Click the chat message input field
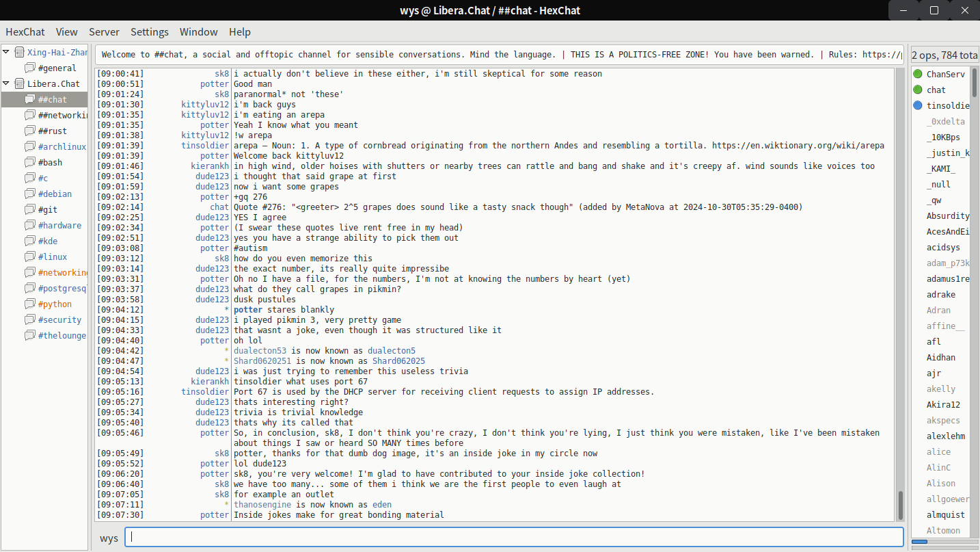The width and height of the screenshot is (980, 552). 513,538
